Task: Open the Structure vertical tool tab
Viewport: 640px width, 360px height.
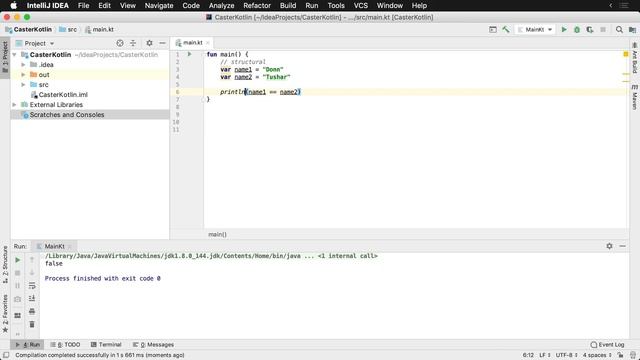Action: 5,264
